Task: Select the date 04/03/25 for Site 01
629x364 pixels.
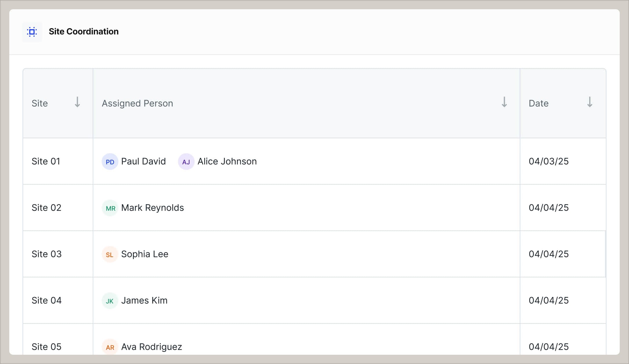Action: pos(549,161)
